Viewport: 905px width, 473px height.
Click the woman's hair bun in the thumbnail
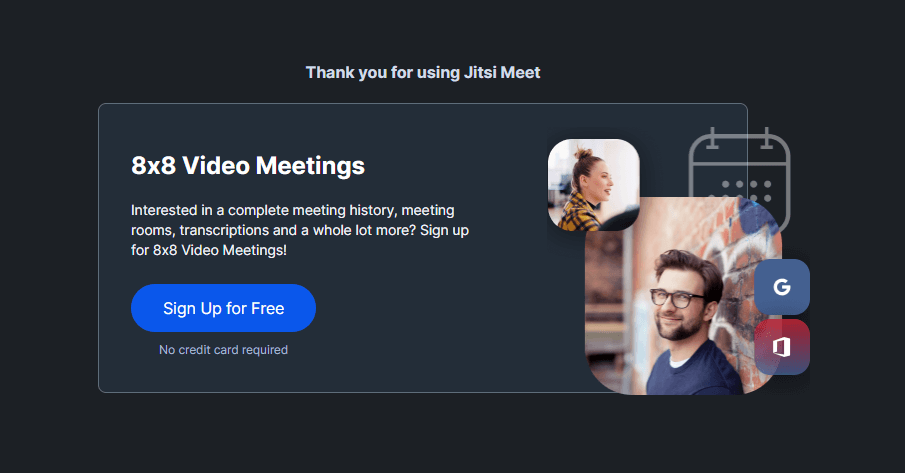pyautogui.click(x=583, y=155)
